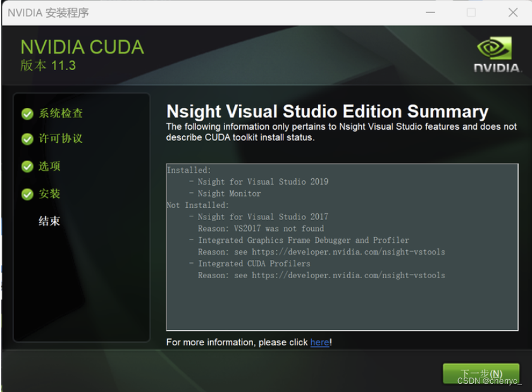Click the green checkmark beside 许可协议
This screenshot has height=392, width=532.
[27, 139]
